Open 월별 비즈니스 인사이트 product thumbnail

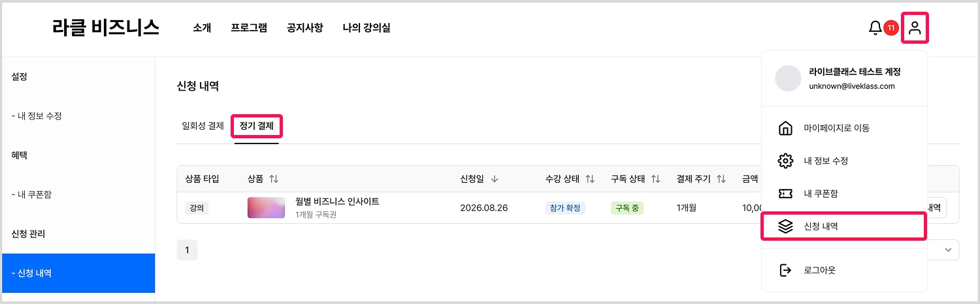[x=266, y=207]
